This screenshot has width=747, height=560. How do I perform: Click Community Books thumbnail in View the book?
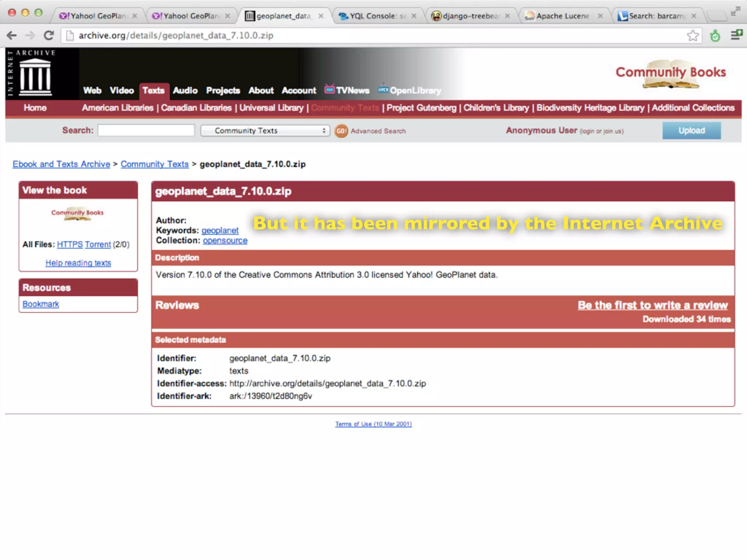[77, 214]
